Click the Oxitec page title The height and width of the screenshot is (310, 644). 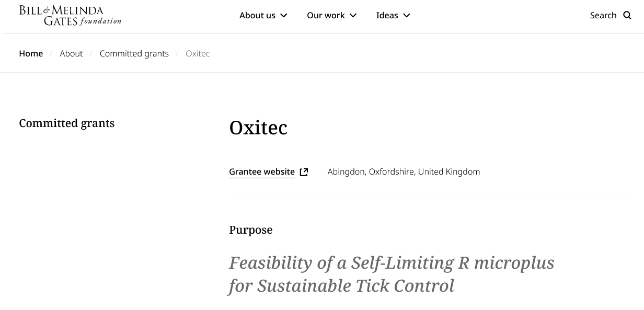pos(258,128)
